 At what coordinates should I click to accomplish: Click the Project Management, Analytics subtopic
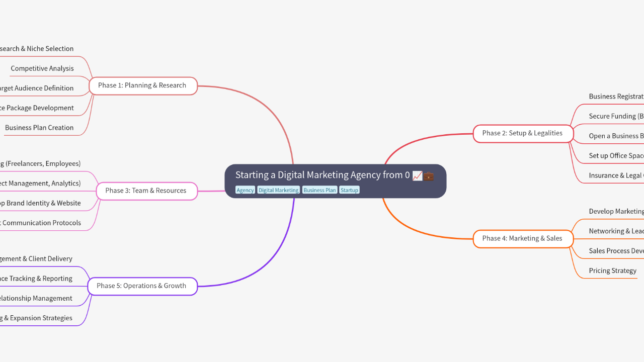click(x=40, y=183)
